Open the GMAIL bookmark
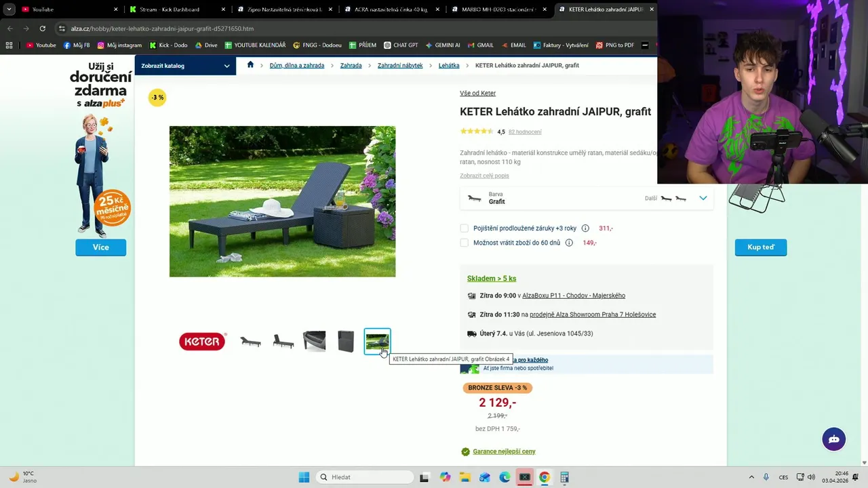Image resolution: width=868 pixels, height=488 pixels. (480, 45)
